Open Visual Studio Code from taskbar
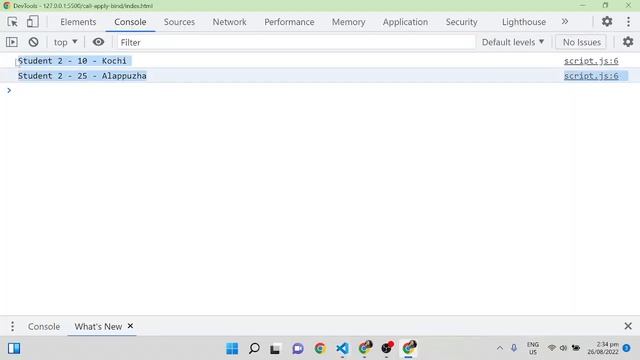This screenshot has height=360, width=640. click(342, 348)
